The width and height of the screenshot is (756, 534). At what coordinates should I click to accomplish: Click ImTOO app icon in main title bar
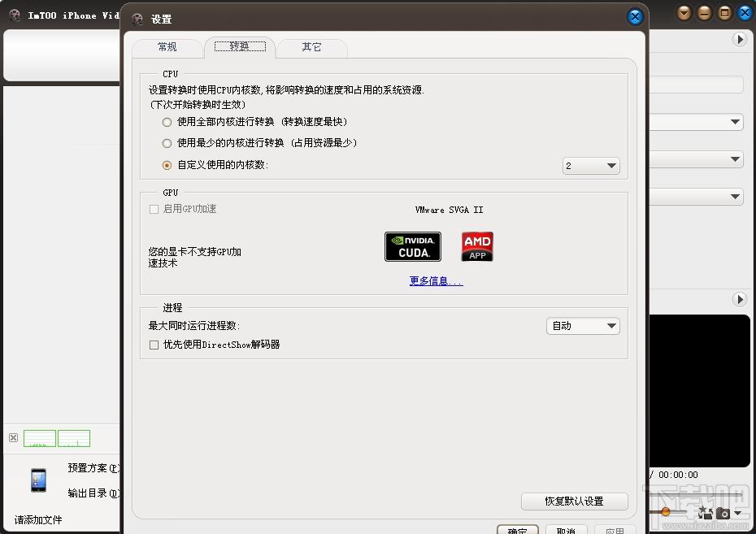click(x=15, y=15)
